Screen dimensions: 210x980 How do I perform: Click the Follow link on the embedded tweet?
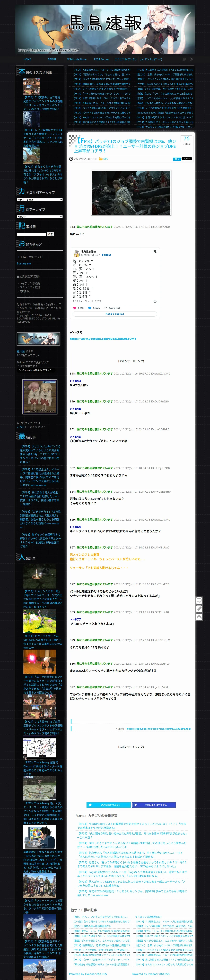(x=106, y=255)
